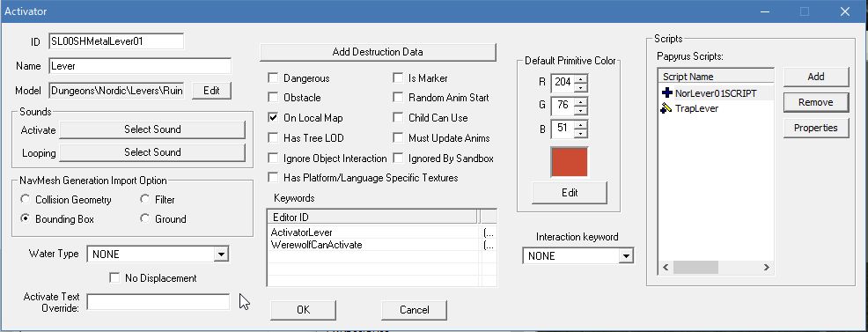Image resolution: width=868 pixels, height=332 pixels.
Task: Tick the No Displacement checkbox
Action: pyautogui.click(x=114, y=277)
